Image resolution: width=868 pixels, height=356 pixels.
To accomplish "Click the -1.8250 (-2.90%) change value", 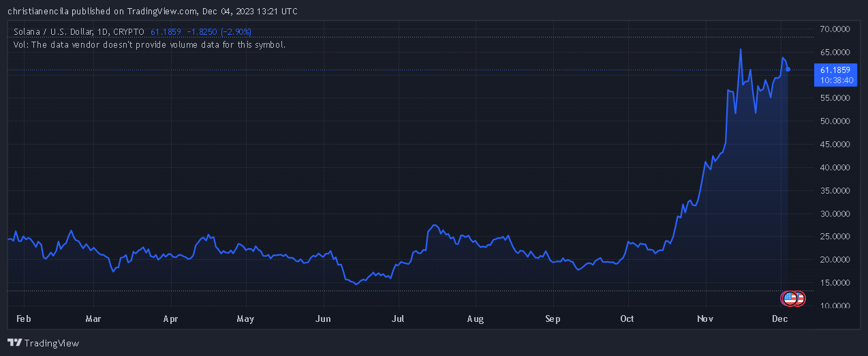I will (x=219, y=31).
